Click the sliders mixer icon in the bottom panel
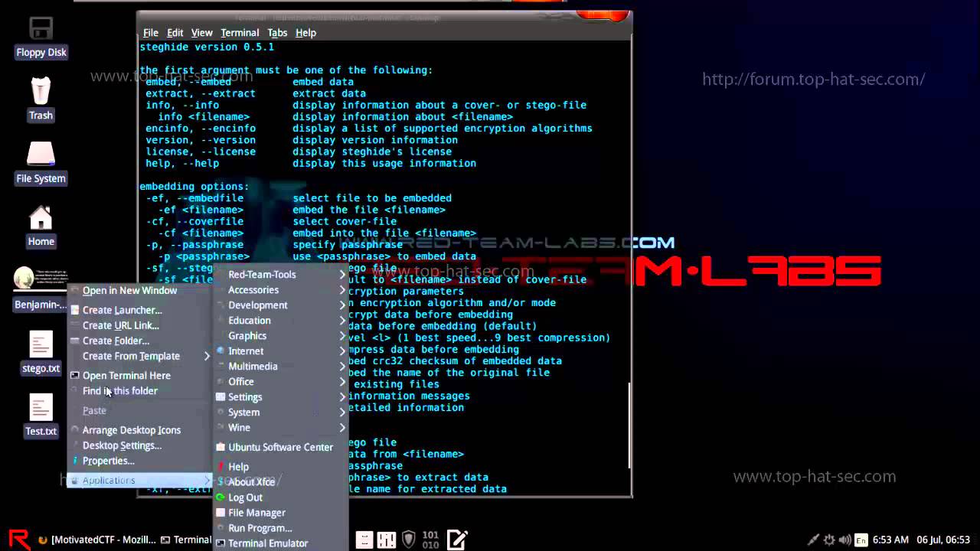This screenshot has height=551, width=980. (x=387, y=540)
